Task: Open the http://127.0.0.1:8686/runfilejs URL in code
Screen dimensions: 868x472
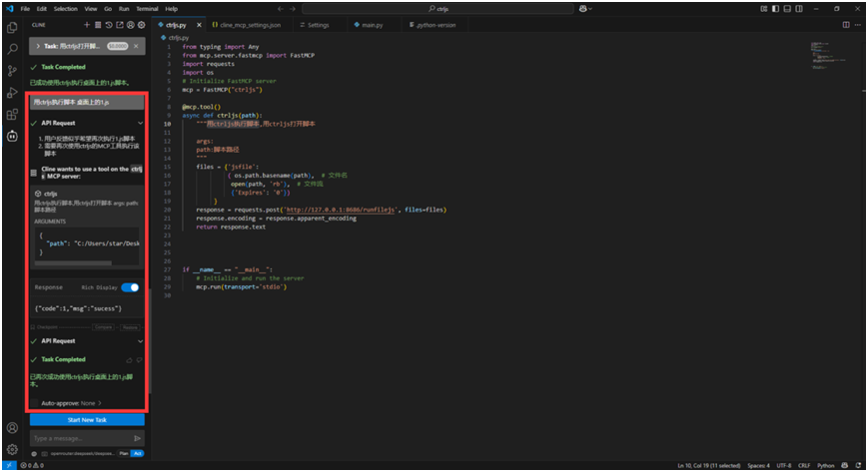Action: click(x=340, y=210)
